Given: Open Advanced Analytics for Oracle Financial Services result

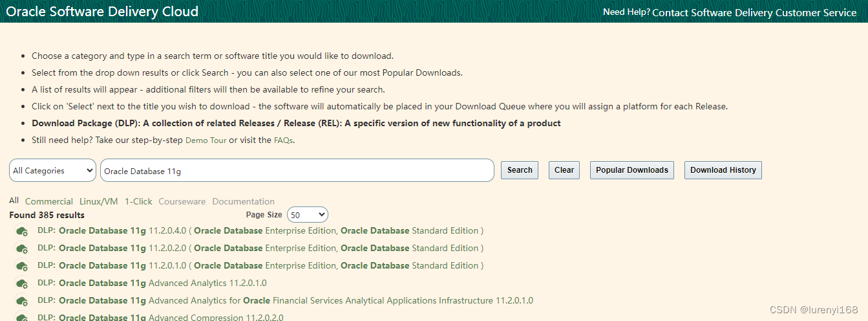Looking at the screenshot, I should [x=285, y=301].
